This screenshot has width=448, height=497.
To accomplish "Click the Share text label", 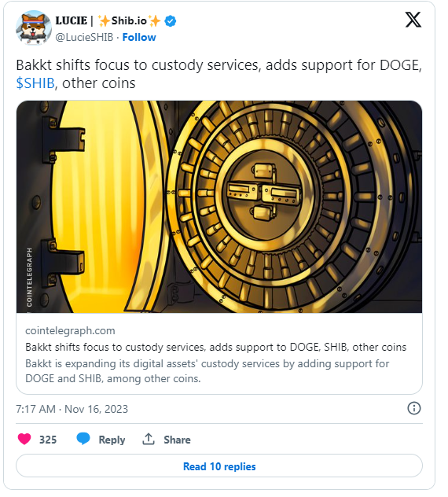I will 177,440.
